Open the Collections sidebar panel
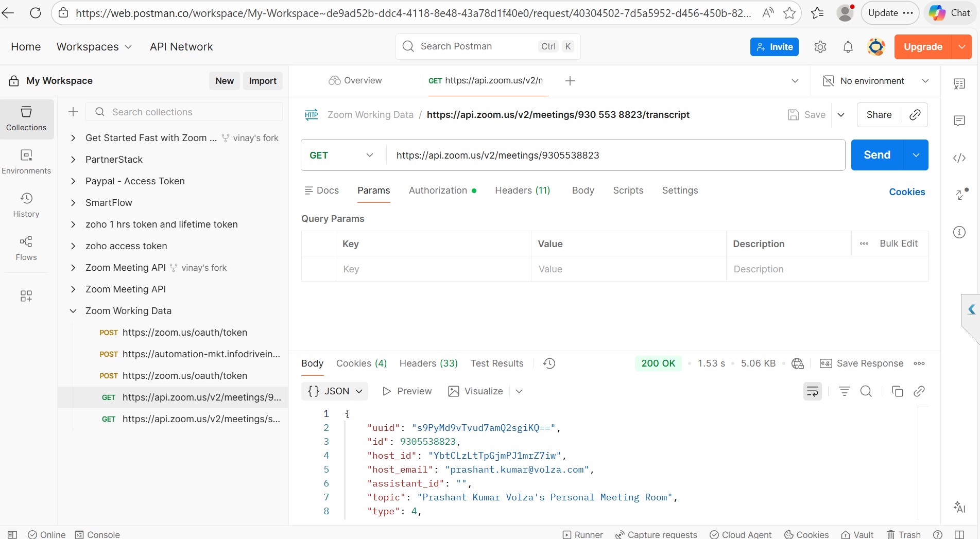 pyautogui.click(x=26, y=119)
